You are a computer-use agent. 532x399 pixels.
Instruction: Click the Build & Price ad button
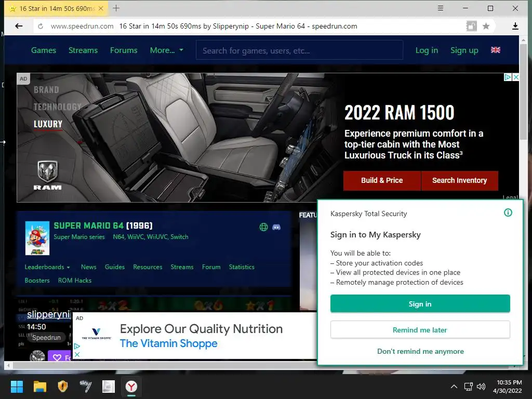(x=382, y=180)
